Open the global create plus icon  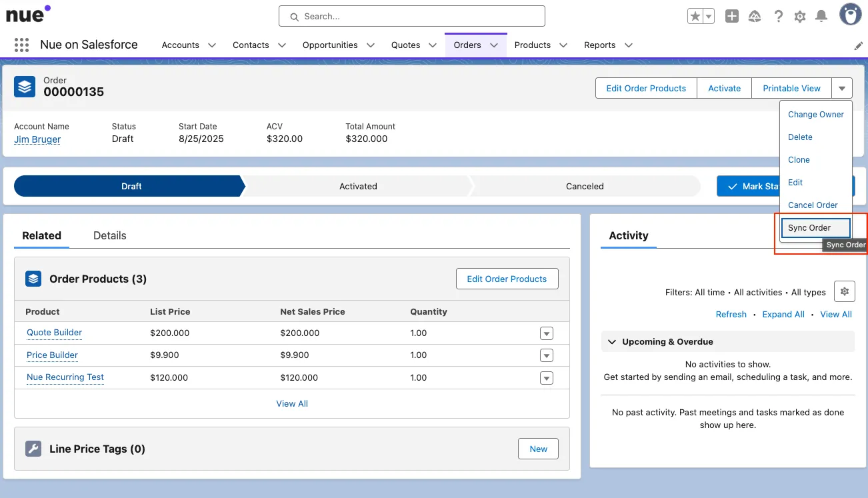pos(732,17)
